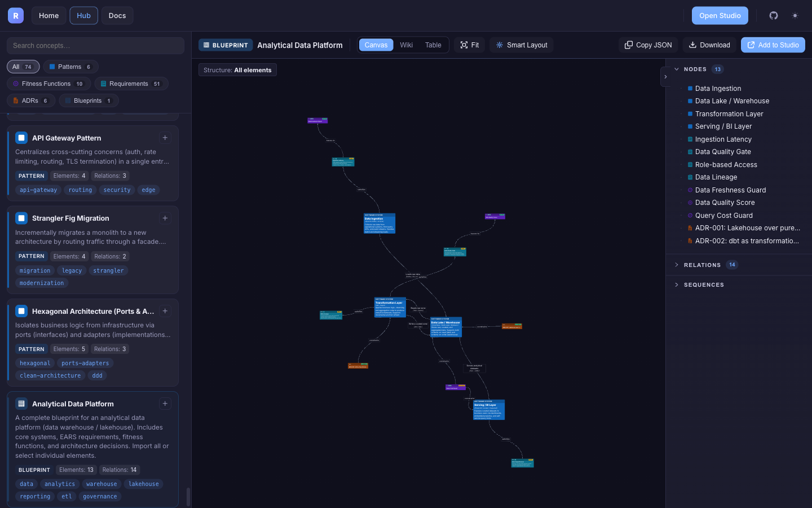Filter concepts by ADRs
812x508 pixels.
point(31,100)
